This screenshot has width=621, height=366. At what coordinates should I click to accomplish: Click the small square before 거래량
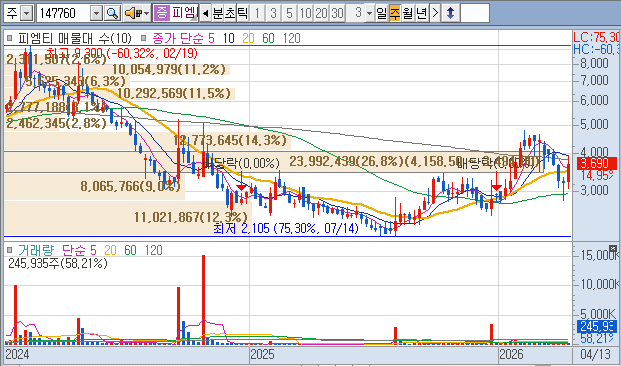[x=10, y=250]
